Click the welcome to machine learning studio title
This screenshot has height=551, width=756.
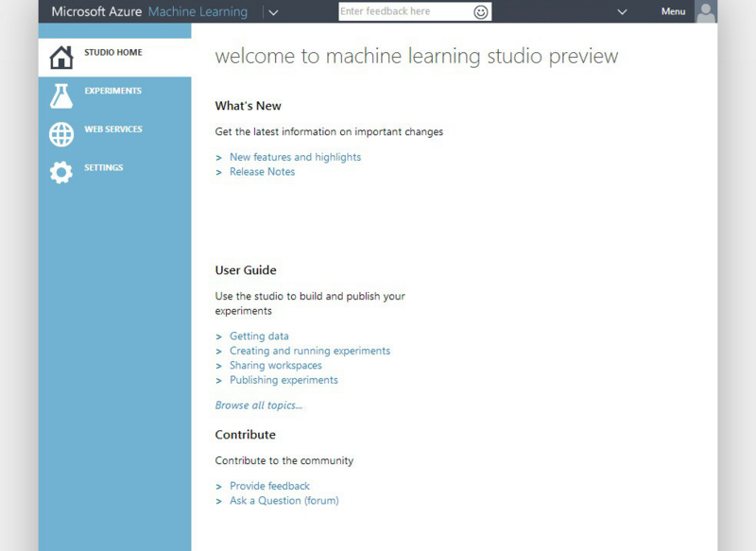pyautogui.click(x=417, y=57)
